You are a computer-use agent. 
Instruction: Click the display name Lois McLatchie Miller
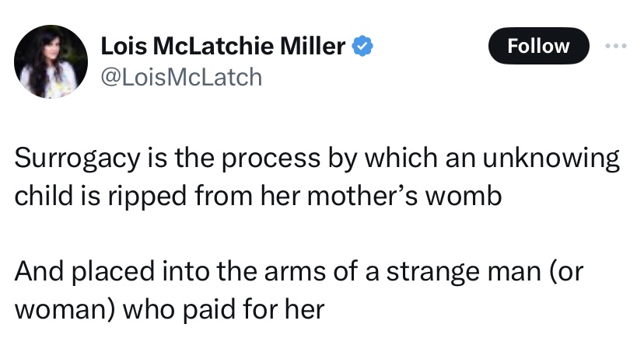tap(223, 47)
